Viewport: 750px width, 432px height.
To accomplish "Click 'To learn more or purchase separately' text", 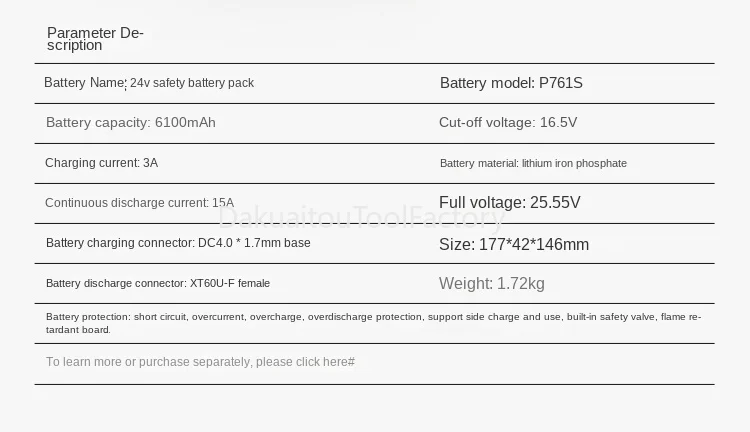I will click(148, 362).
